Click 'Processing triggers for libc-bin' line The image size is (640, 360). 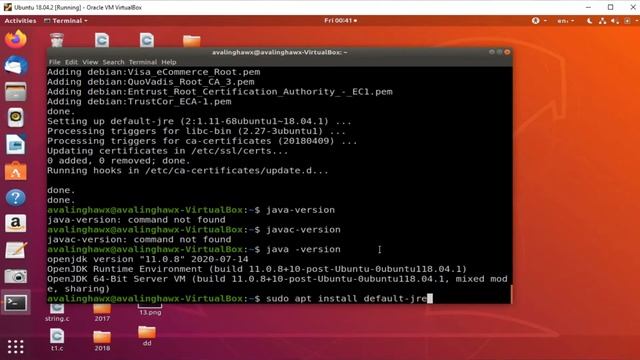[x=196, y=131]
